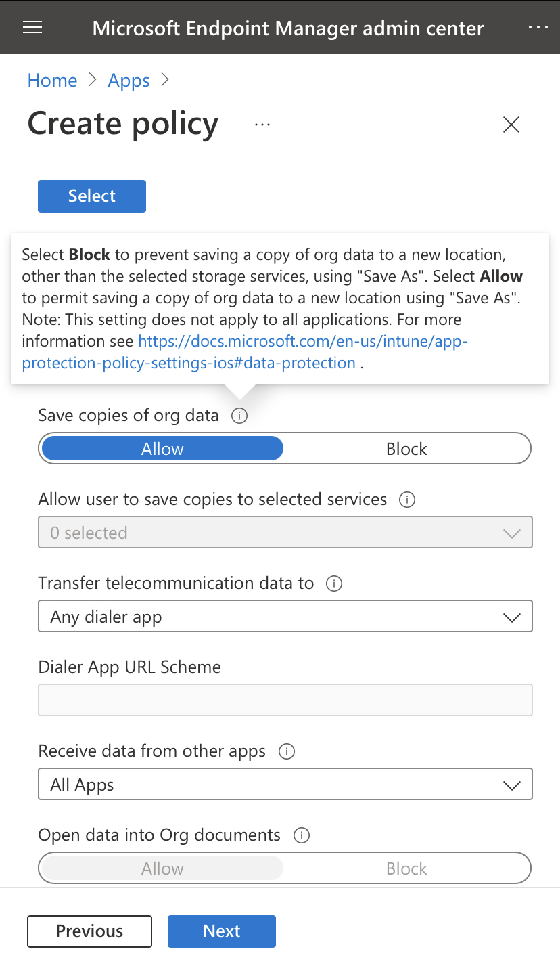Open the ellipsis next to Create policy
Image resolution: width=560 pixels, height=968 pixels.
tap(262, 125)
